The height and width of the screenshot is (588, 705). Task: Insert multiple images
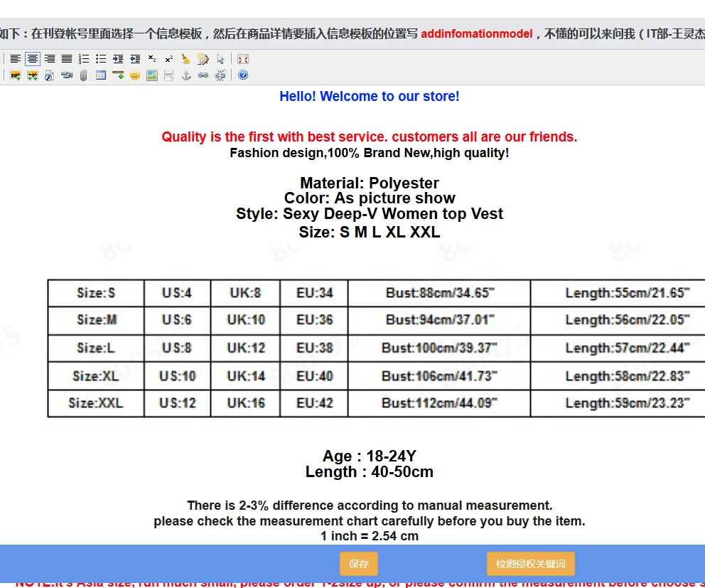click(x=33, y=75)
